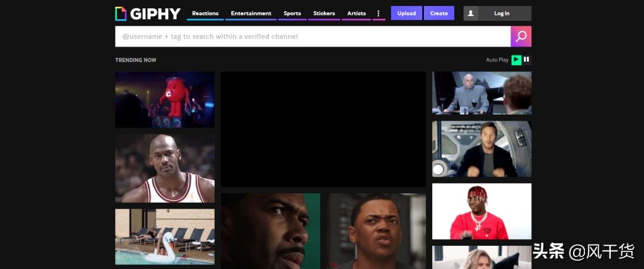Click the Log In button
The image size is (644, 269).
[501, 13]
